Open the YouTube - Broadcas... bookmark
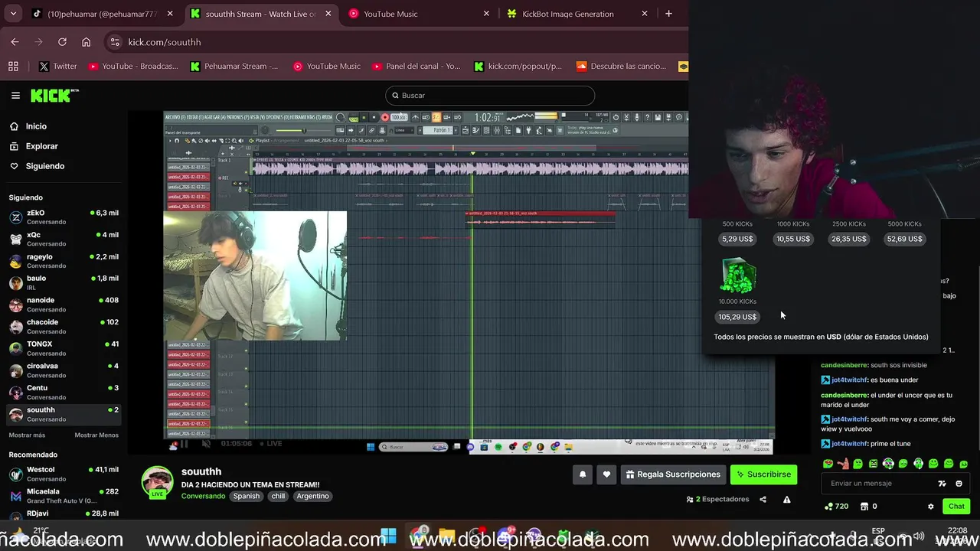The image size is (980, 551). coord(132,67)
